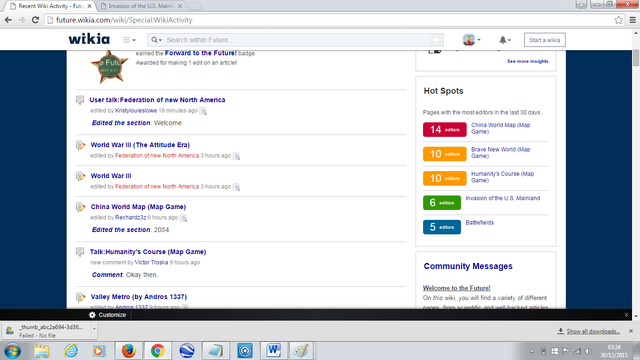Open the Windows Start menu
The height and width of the screenshot is (360, 640).
[x=13, y=351]
